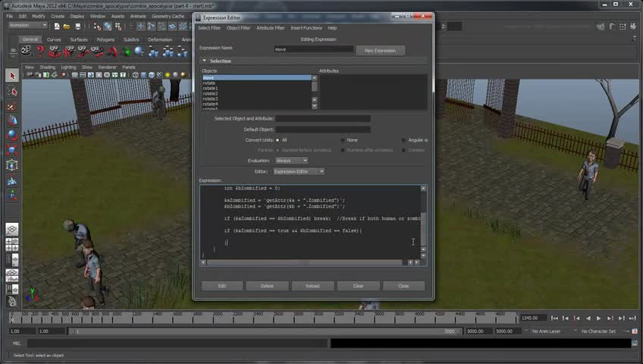Click the Delete button

(x=267, y=286)
